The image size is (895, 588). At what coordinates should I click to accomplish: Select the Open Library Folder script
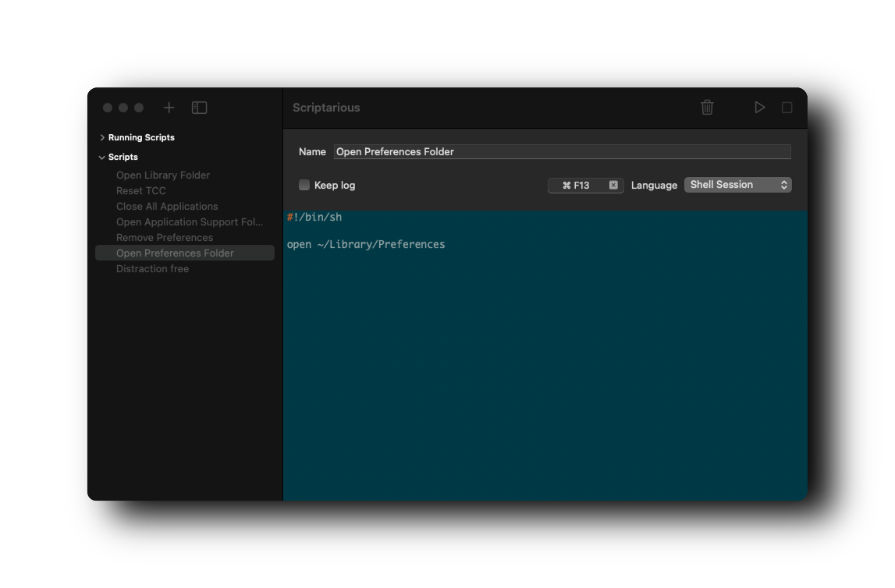(x=162, y=175)
